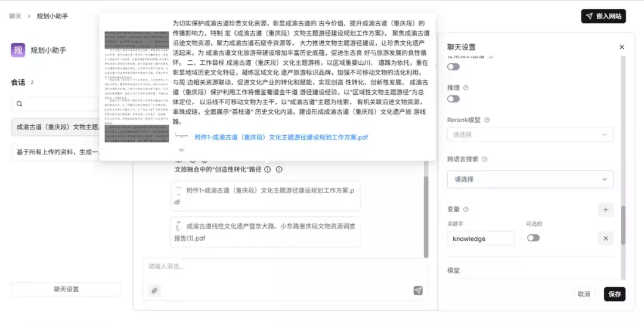The height and width of the screenshot is (326, 644).
Task: Go to 聊天 in the breadcrumb
Action: [x=15, y=16]
